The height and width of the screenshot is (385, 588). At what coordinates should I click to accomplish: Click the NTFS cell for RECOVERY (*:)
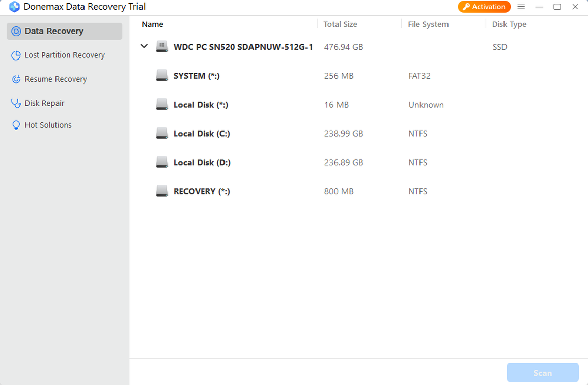tap(418, 191)
